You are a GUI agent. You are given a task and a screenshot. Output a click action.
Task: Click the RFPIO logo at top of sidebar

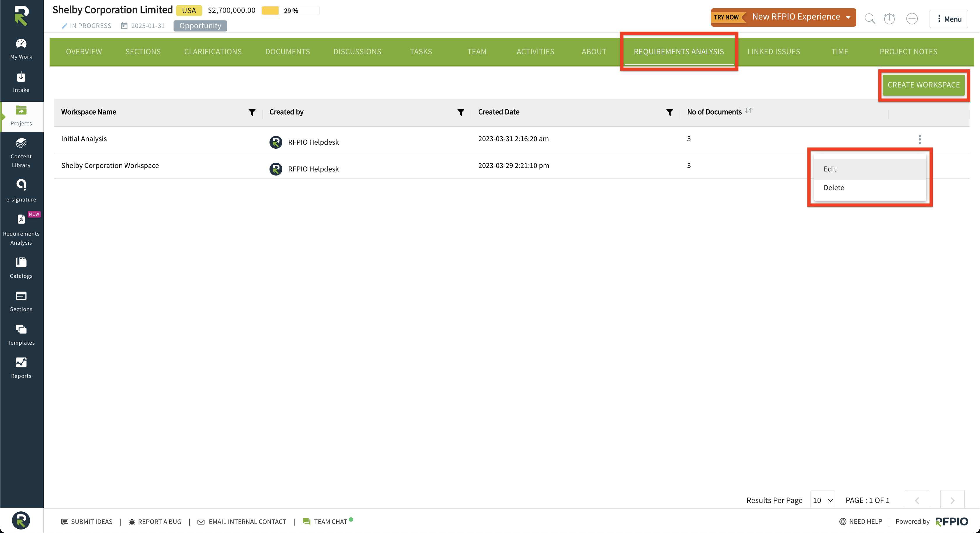pyautogui.click(x=21, y=16)
